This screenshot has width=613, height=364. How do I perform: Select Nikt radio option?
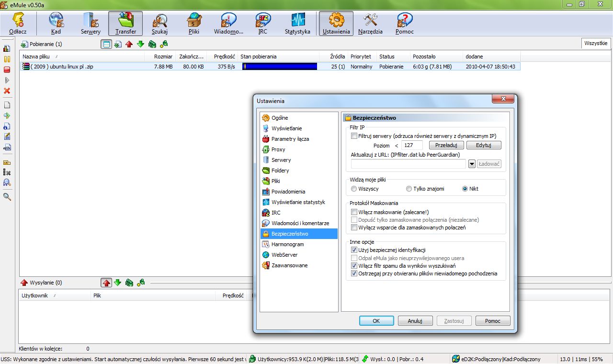click(x=465, y=189)
